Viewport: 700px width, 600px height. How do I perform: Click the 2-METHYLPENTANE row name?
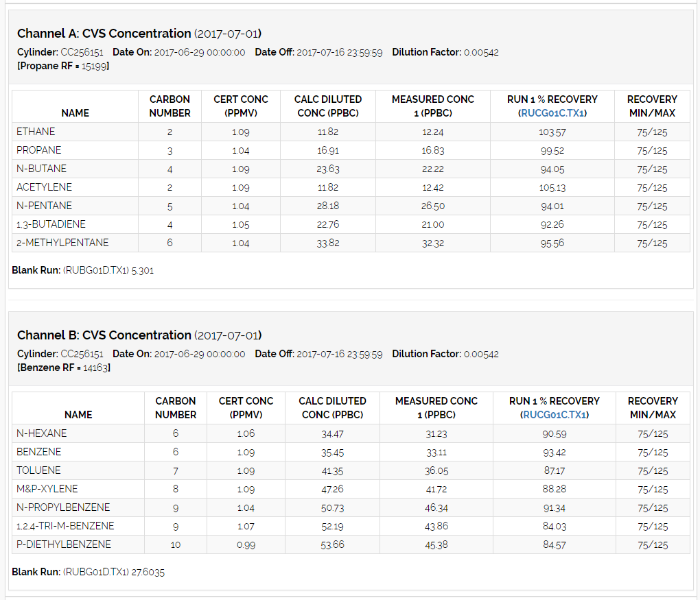(62, 243)
